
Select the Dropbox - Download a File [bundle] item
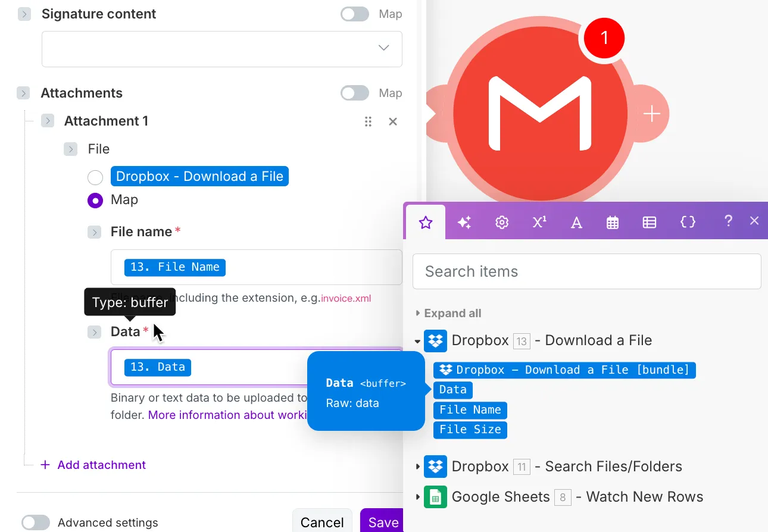[564, 370]
